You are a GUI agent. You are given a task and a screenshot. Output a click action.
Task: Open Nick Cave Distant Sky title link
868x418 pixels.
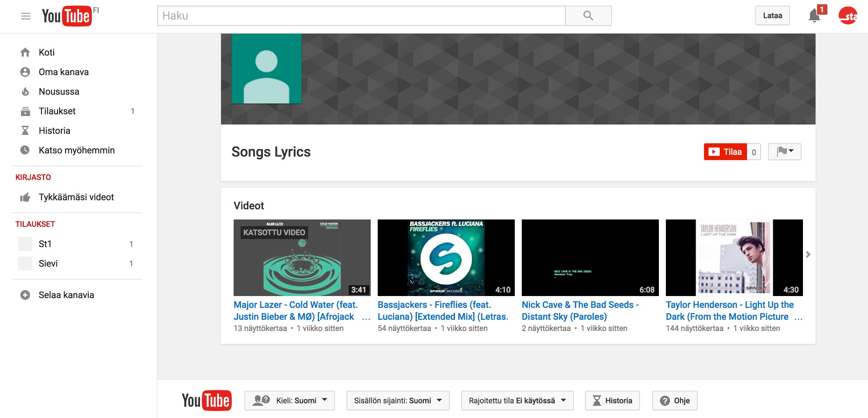click(x=581, y=311)
